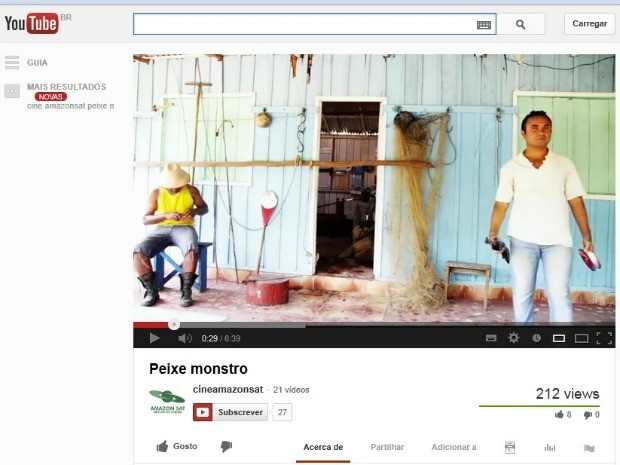Toggle captions button in the player
620x465 pixels.
491,338
